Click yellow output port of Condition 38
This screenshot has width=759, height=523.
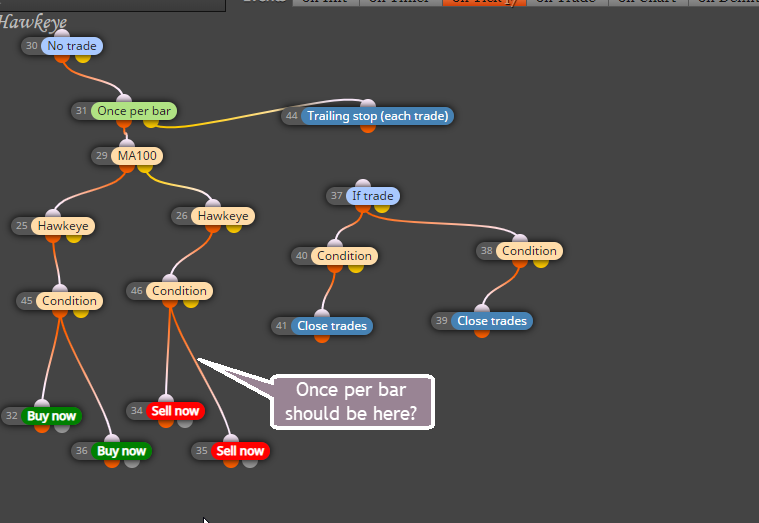(541, 262)
